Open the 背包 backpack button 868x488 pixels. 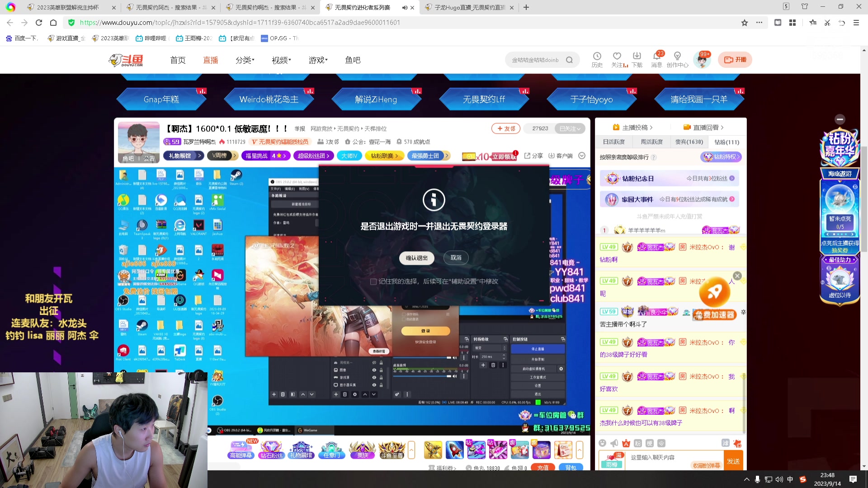[x=571, y=467]
